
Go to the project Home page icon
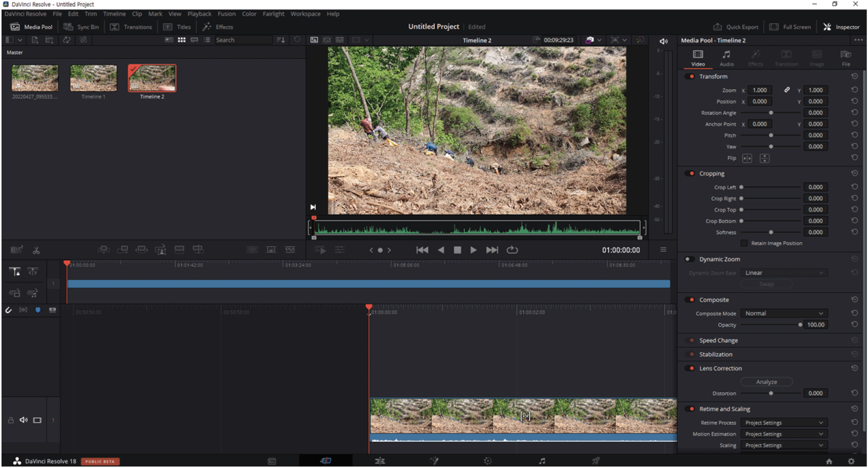pos(829,461)
